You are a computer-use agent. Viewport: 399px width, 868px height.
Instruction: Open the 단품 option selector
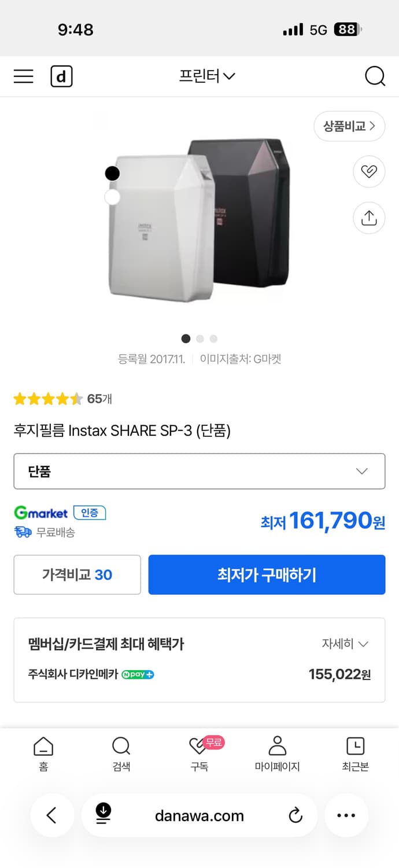click(199, 471)
